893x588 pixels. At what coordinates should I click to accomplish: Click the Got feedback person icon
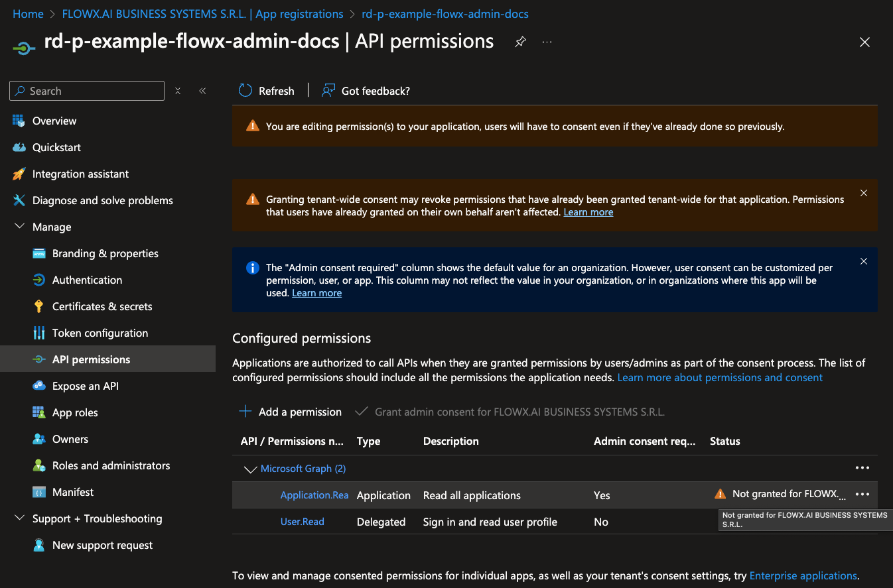[x=328, y=91]
